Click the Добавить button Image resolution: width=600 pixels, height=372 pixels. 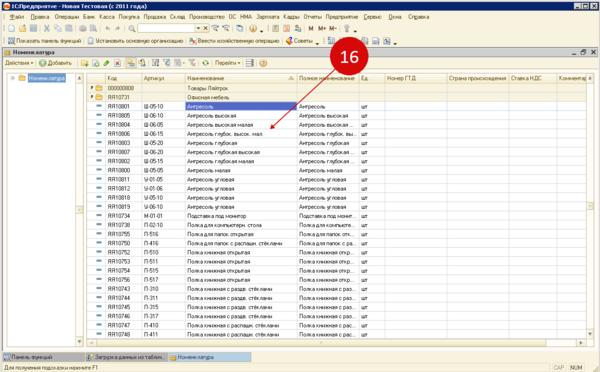(x=55, y=63)
